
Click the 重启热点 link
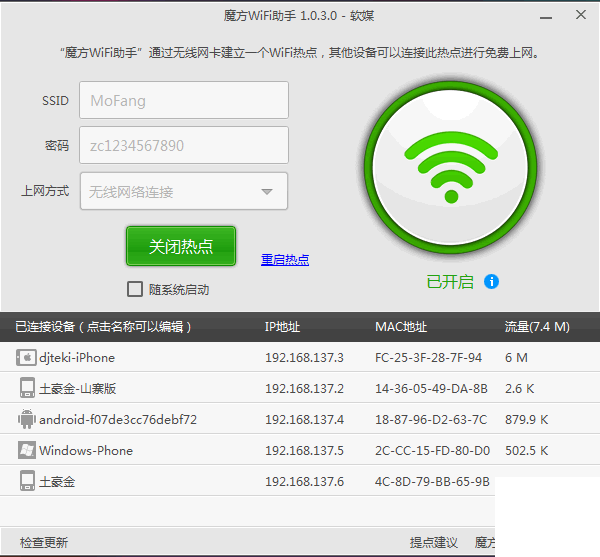point(285,260)
